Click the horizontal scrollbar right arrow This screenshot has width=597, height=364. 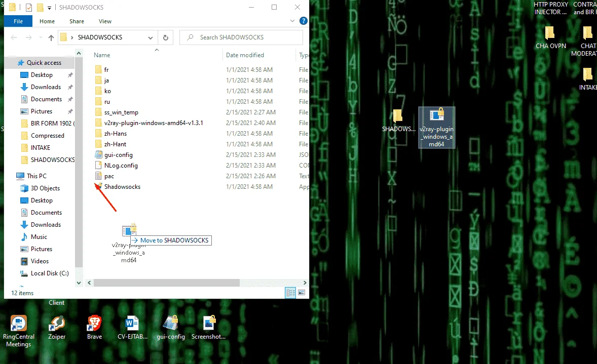pyautogui.click(x=305, y=282)
